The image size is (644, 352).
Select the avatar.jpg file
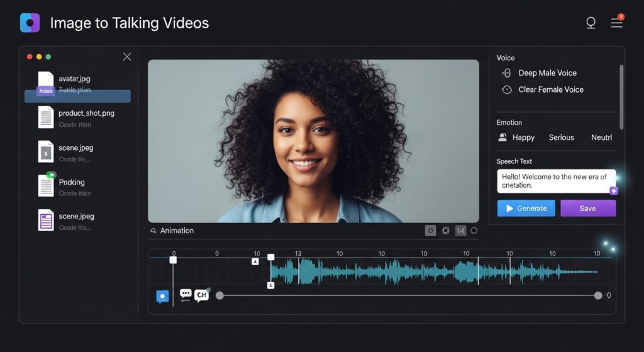pos(74,79)
